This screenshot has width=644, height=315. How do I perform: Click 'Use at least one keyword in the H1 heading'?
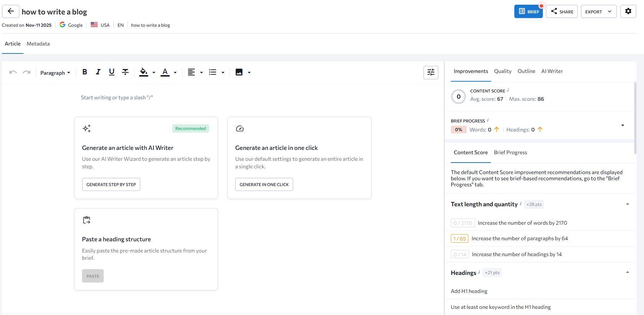[501, 307]
